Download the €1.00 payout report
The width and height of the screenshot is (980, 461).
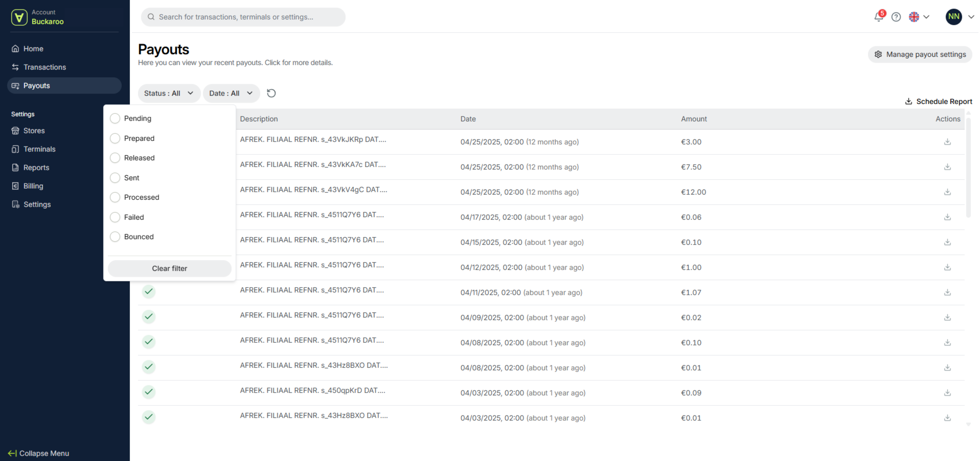coord(947,267)
